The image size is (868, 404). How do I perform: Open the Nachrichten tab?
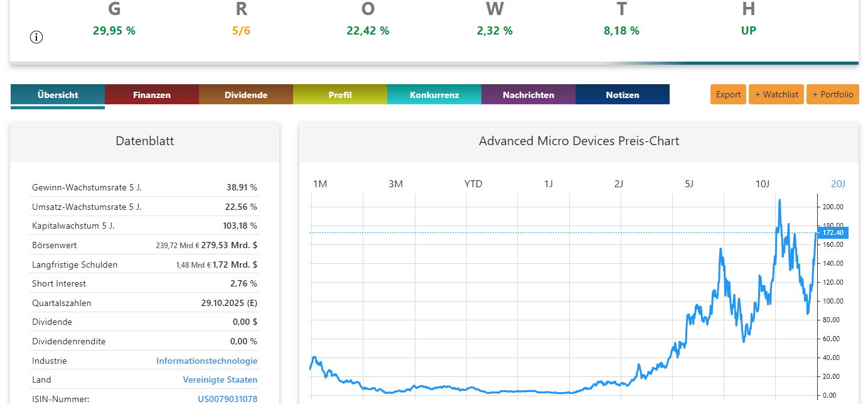click(x=528, y=95)
